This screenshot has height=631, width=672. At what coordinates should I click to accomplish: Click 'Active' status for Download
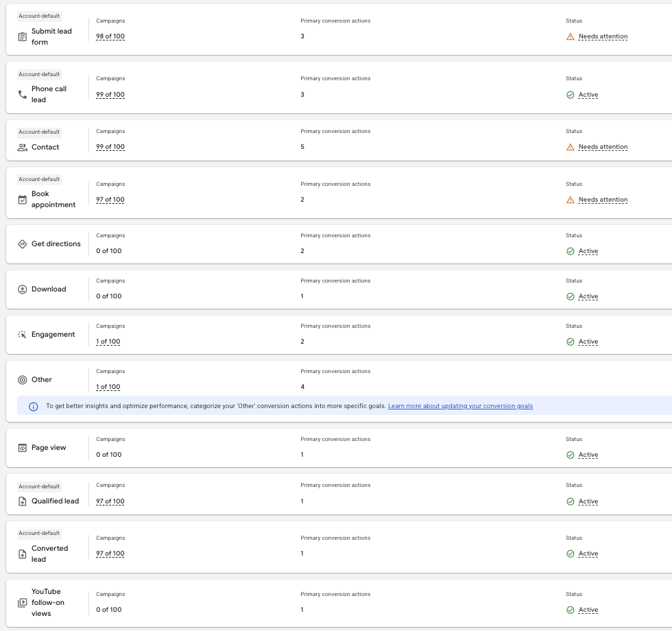pyautogui.click(x=588, y=296)
